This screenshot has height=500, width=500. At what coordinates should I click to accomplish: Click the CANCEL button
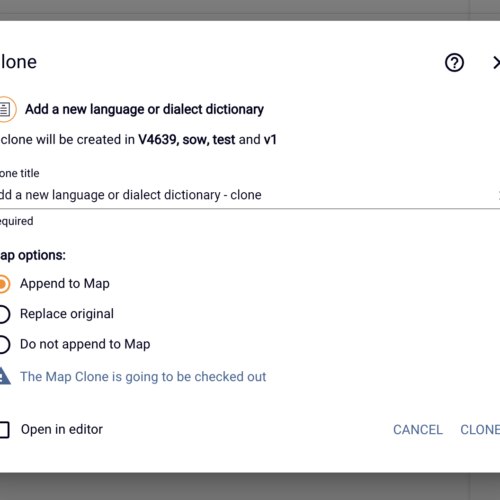click(x=418, y=430)
